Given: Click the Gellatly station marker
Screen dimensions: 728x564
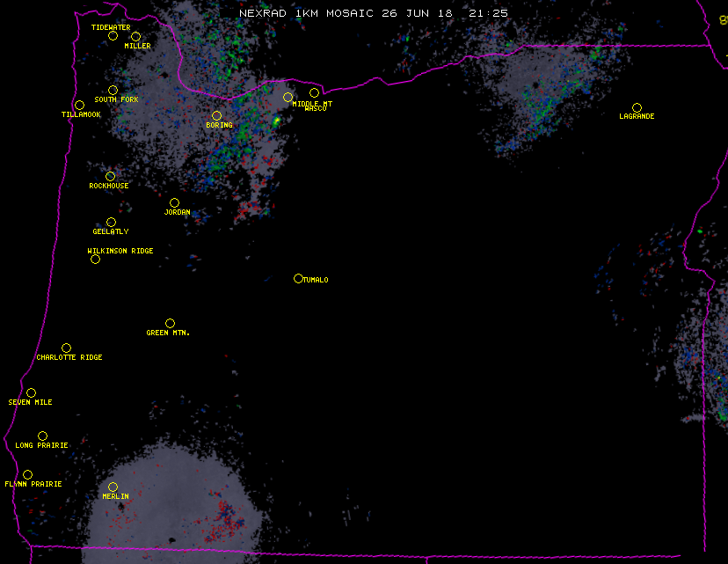Looking at the screenshot, I should coord(111,223).
